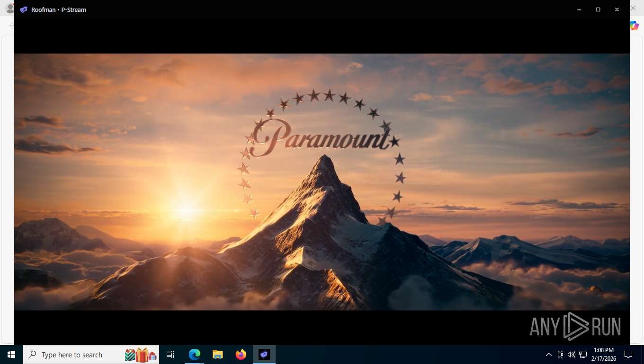Open the clock showing 1:08 PM

pos(603,355)
